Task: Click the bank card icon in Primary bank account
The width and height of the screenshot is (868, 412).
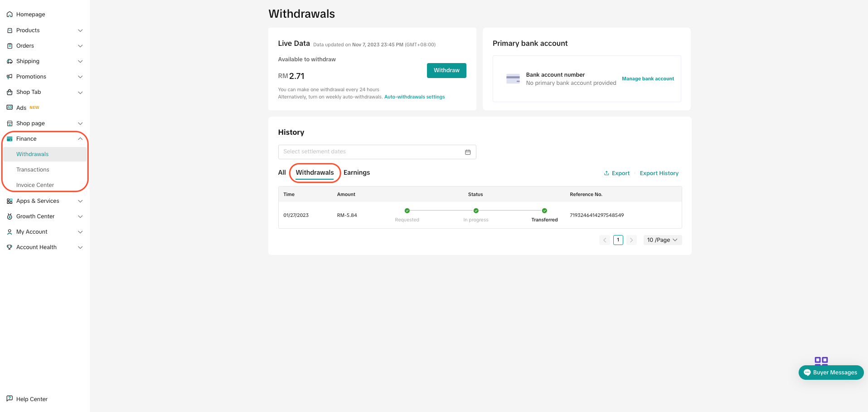Action: click(513, 78)
